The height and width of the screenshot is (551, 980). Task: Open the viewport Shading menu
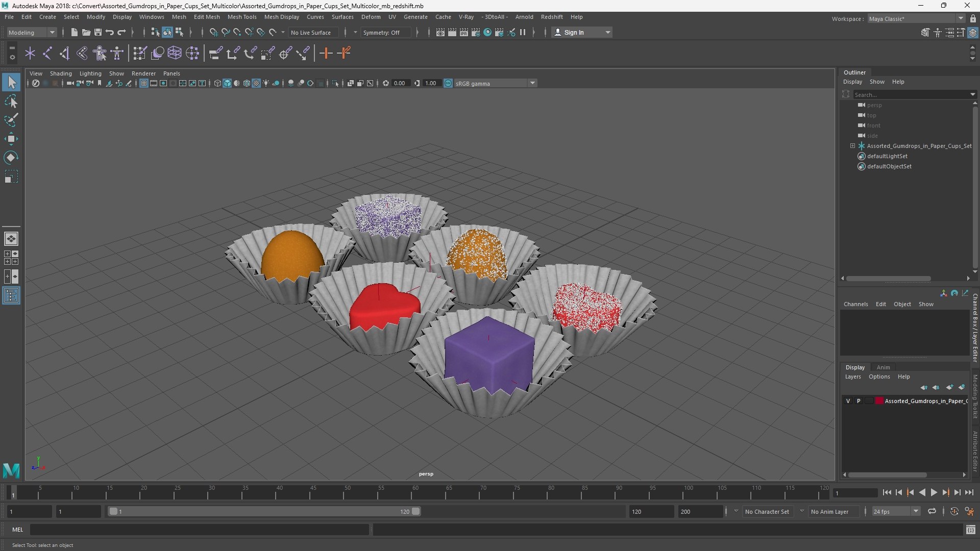tap(61, 73)
